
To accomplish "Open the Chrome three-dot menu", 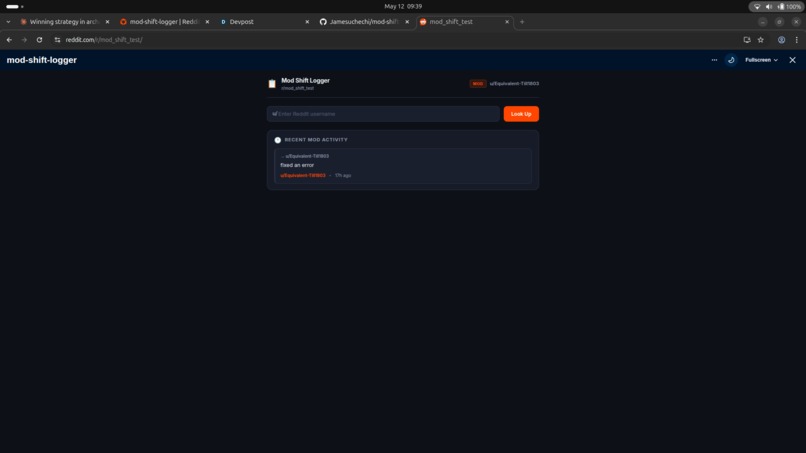I will point(797,40).
